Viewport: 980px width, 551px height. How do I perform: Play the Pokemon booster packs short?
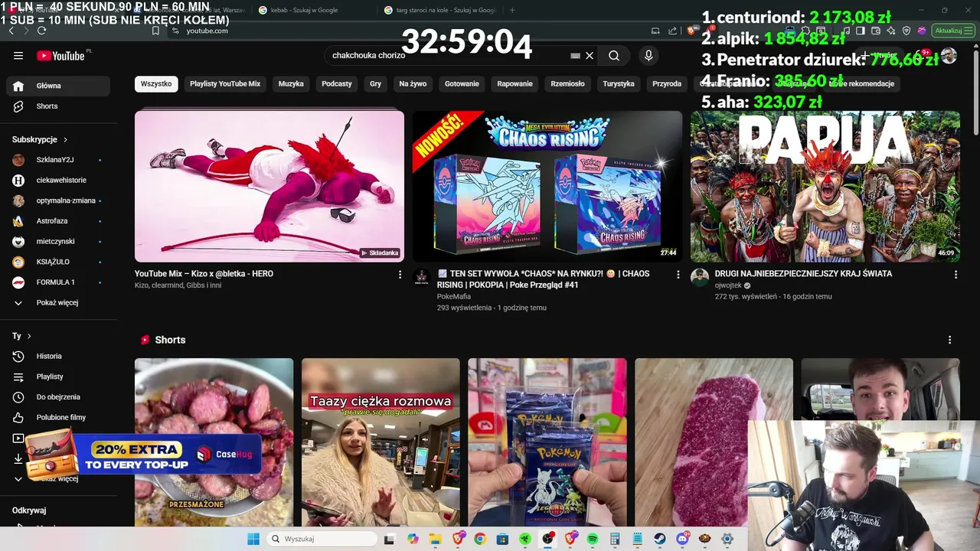547,442
